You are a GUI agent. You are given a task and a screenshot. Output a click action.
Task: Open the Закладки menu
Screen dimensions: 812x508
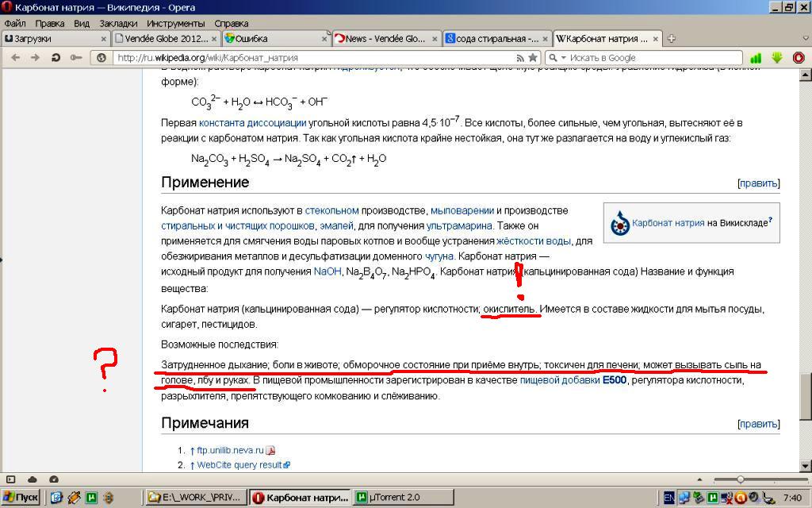[x=118, y=23]
